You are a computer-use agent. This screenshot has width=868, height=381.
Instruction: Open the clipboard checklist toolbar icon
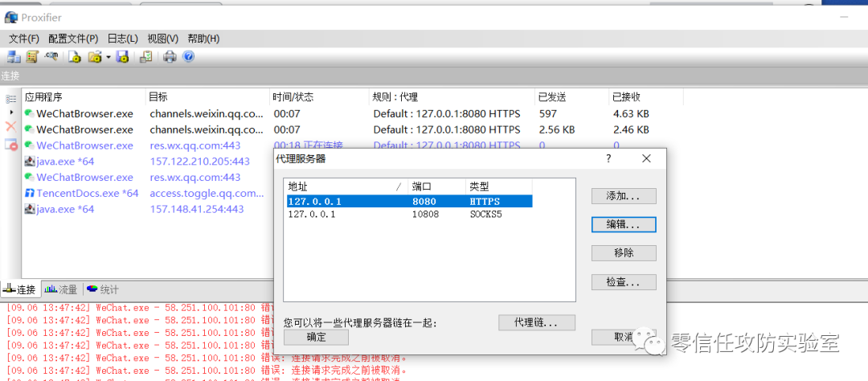coord(146,56)
